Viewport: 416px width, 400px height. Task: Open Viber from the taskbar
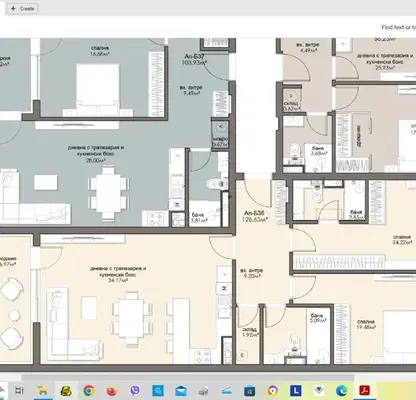135,390
